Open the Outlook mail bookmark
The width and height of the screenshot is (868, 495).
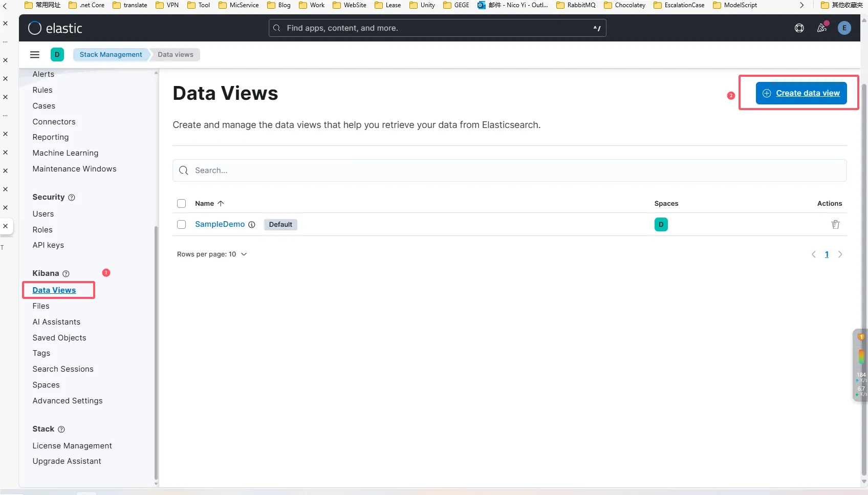point(513,5)
